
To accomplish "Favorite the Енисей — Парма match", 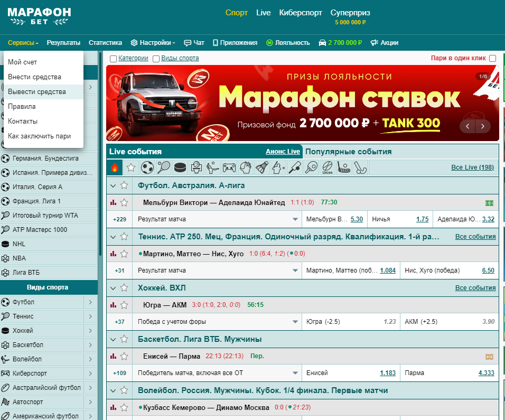I will click(124, 356).
